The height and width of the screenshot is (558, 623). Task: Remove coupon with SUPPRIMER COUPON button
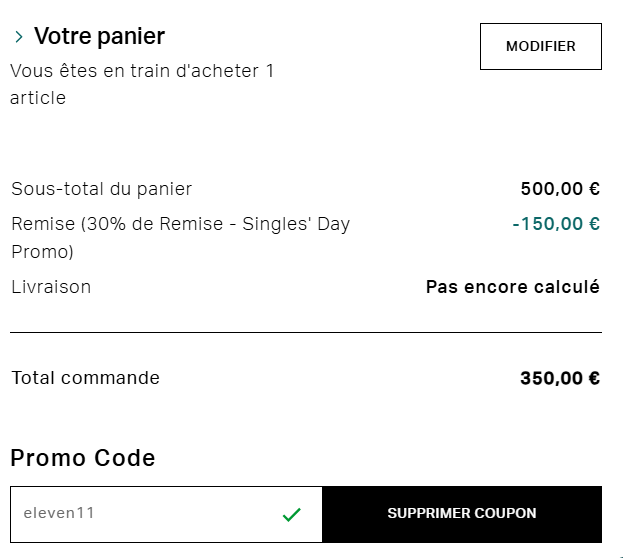pyautogui.click(x=461, y=514)
